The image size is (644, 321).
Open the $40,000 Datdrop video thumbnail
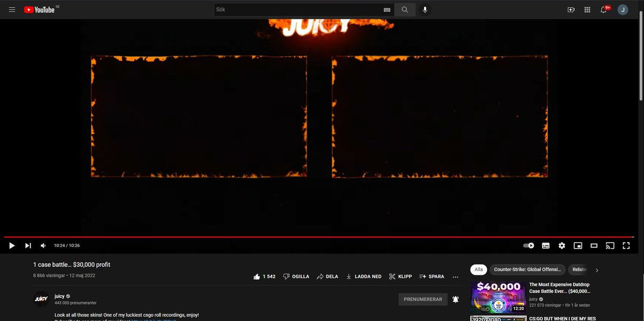pos(497,297)
